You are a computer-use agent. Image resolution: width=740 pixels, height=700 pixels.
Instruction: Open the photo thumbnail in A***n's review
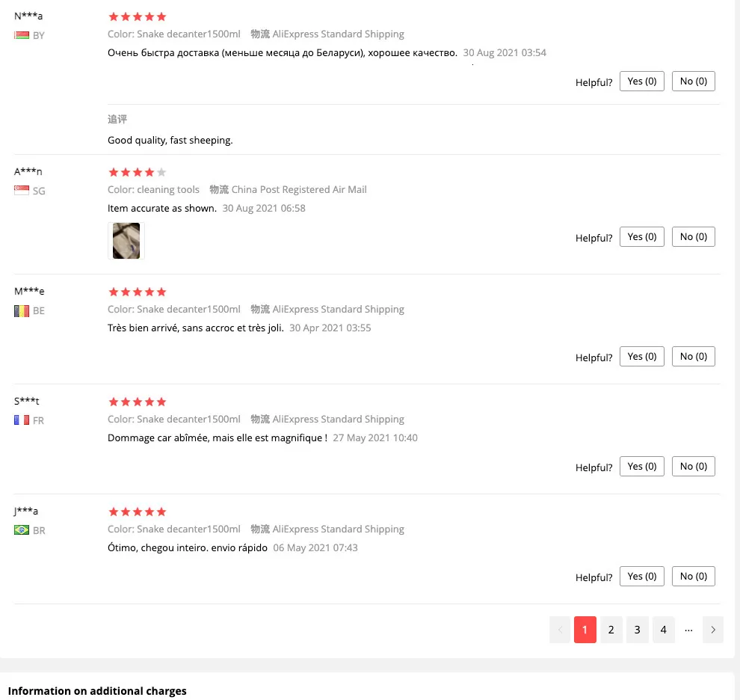coord(126,241)
